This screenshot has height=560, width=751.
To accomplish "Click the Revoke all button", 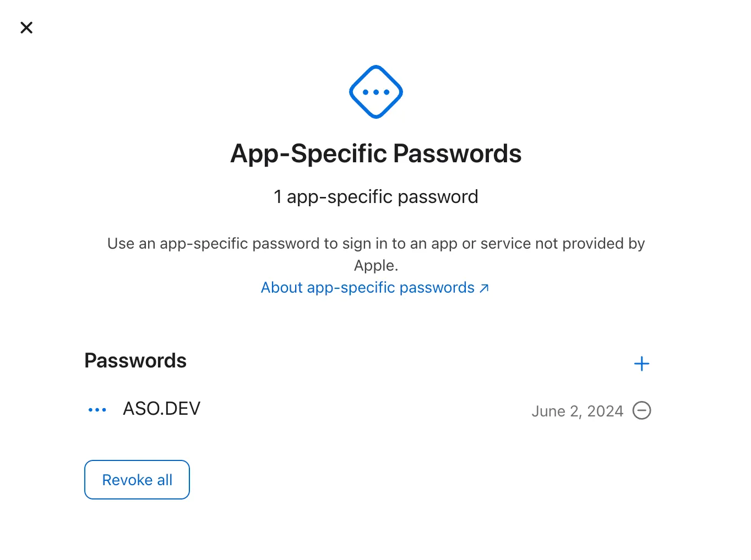I will [137, 479].
